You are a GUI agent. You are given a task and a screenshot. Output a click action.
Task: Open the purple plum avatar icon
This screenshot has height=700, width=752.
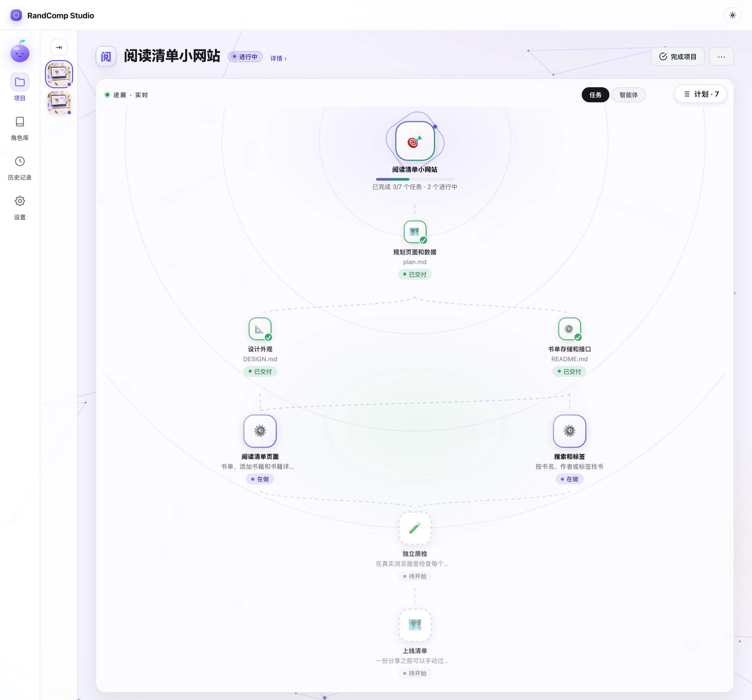pos(19,52)
